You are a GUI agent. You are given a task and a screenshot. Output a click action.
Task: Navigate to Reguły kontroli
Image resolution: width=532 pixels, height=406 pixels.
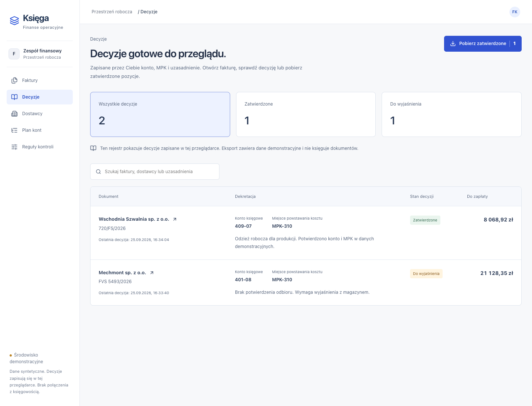40,147
